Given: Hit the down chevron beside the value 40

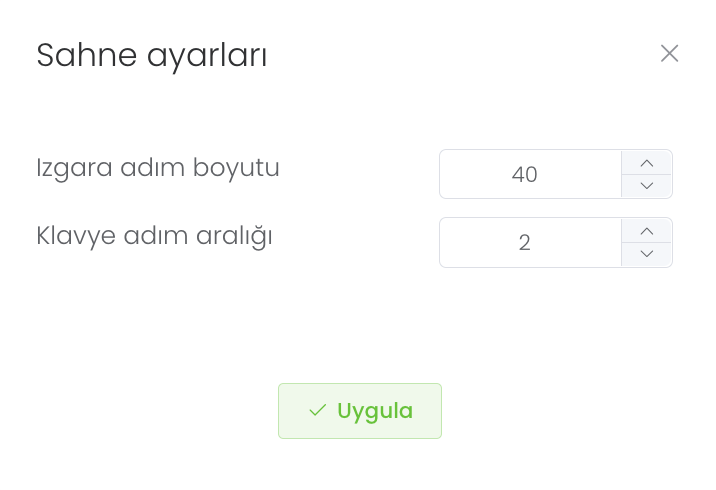Looking at the screenshot, I should [647, 186].
